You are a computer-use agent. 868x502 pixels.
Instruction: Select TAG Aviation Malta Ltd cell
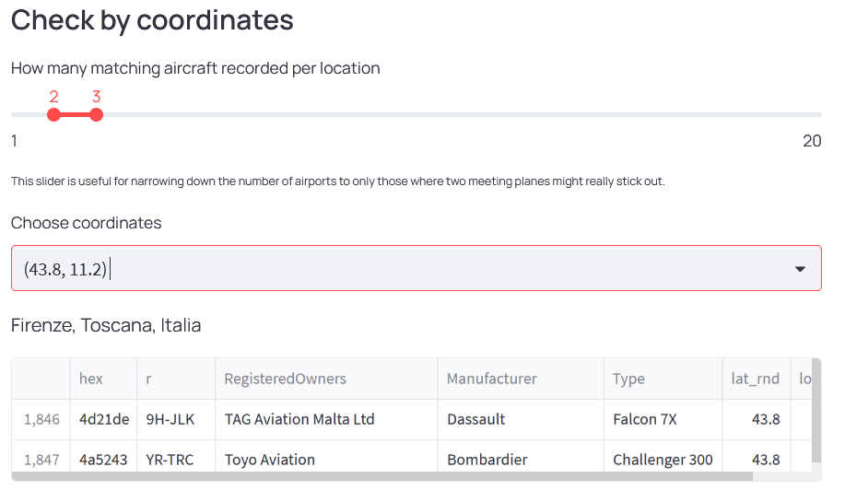[299, 419]
